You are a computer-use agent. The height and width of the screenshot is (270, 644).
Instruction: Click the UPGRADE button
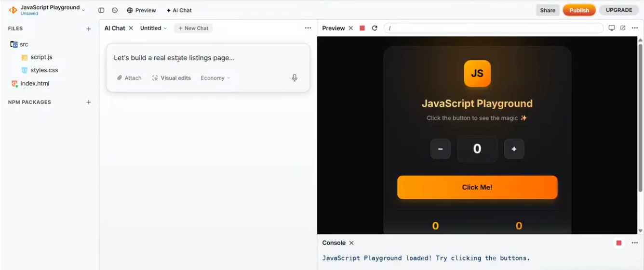coord(619,10)
